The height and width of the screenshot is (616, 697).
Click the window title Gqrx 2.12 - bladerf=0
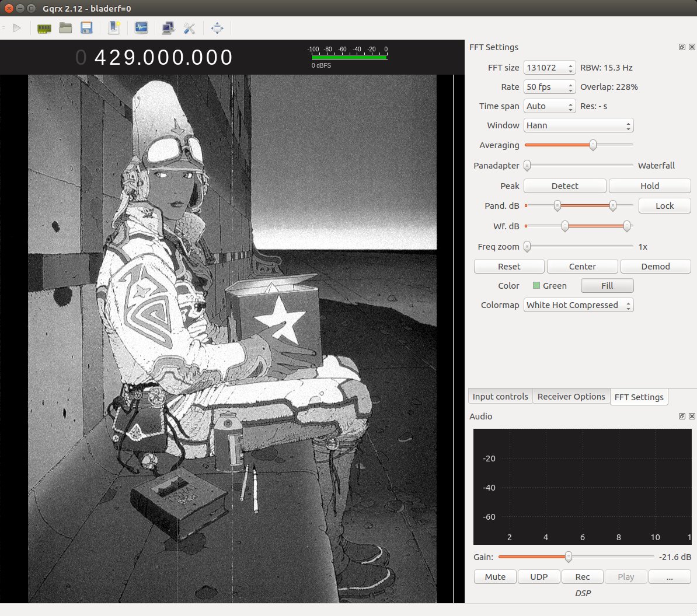coord(86,8)
